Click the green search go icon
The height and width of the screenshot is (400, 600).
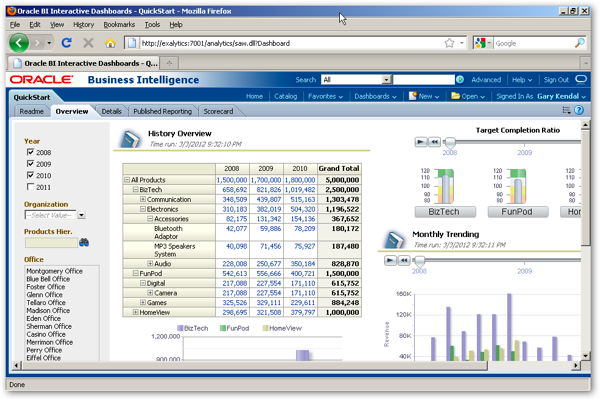[460, 80]
